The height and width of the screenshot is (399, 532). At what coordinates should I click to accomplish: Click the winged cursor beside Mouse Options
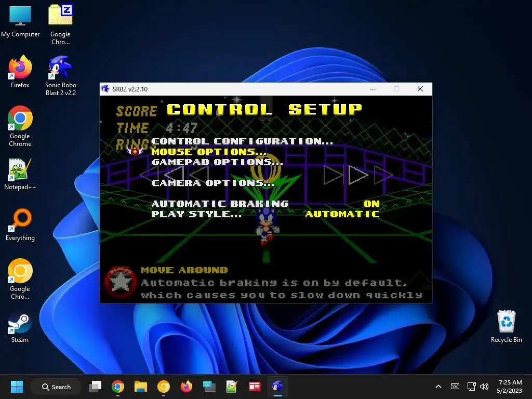pos(135,151)
